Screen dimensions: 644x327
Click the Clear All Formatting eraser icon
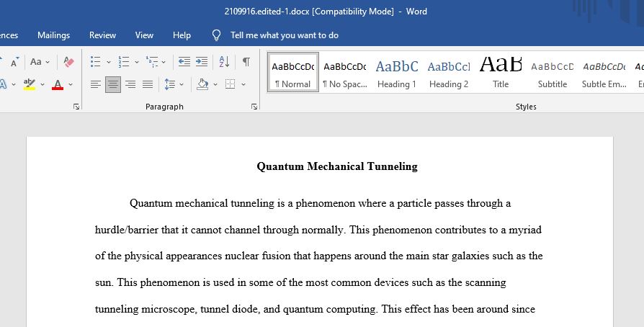68,62
